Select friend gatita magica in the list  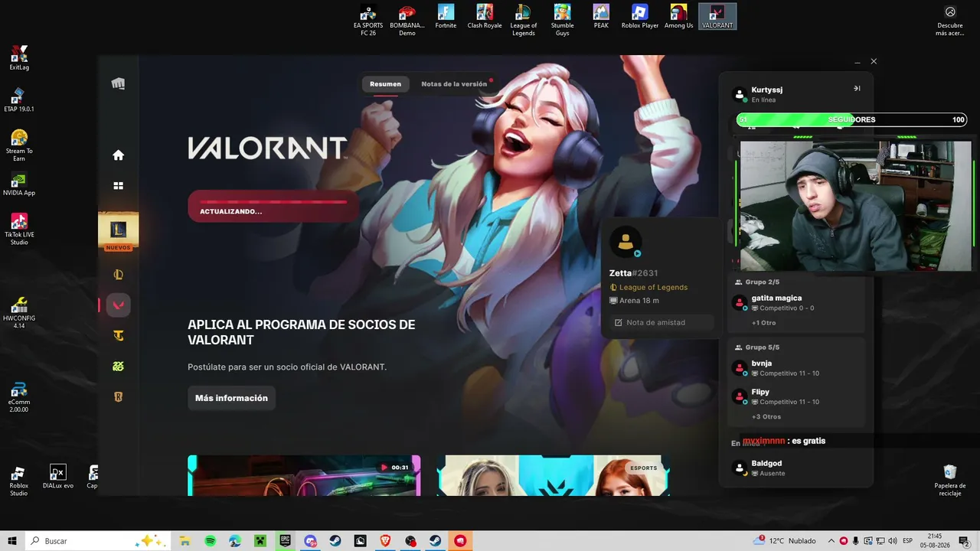(x=796, y=303)
